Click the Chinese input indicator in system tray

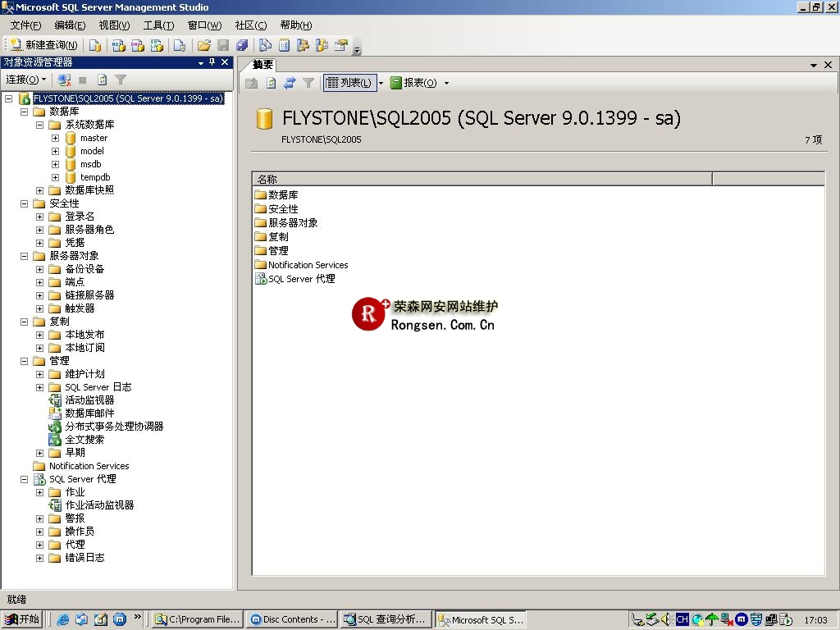(682, 619)
